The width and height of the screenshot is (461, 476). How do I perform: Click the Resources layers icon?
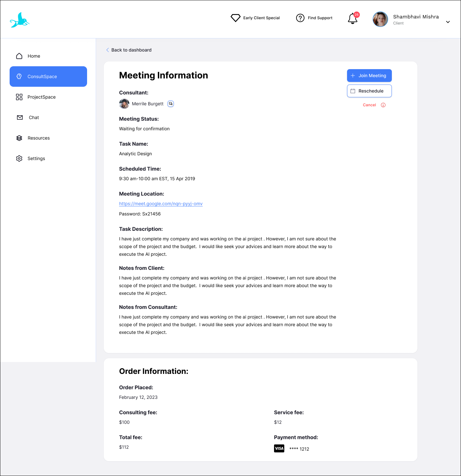[19, 138]
